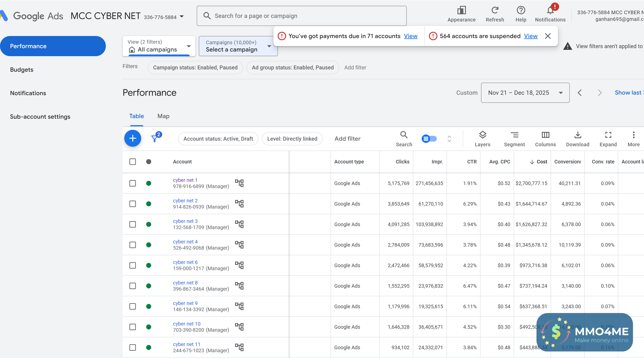The image size is (644, 358).
Task: Open Budgets in the left sidebar
Action: [x=22, y=70]
